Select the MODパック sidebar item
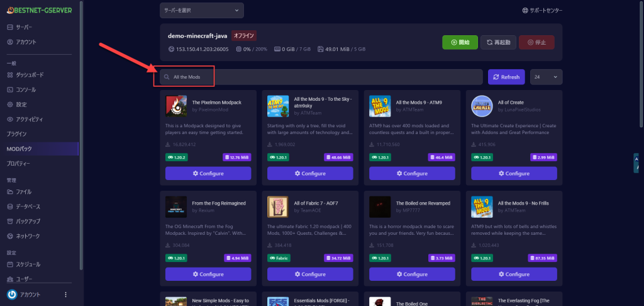644x306 pixels. [40, 149]
